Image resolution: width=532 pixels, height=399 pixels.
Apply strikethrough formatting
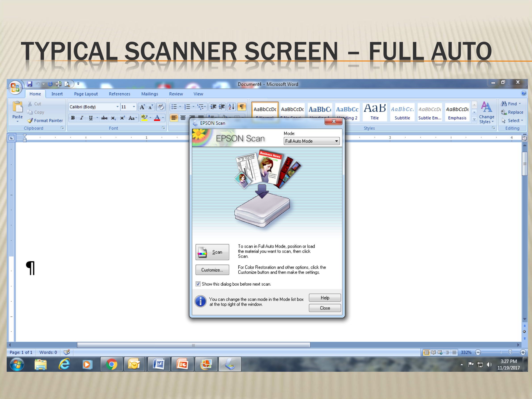(104, 118)
